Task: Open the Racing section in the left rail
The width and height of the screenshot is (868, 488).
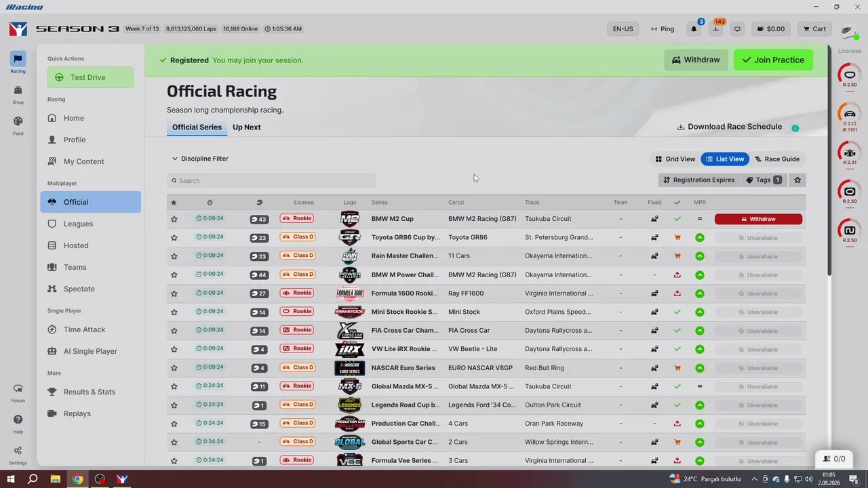Action: tap(18, 62)
